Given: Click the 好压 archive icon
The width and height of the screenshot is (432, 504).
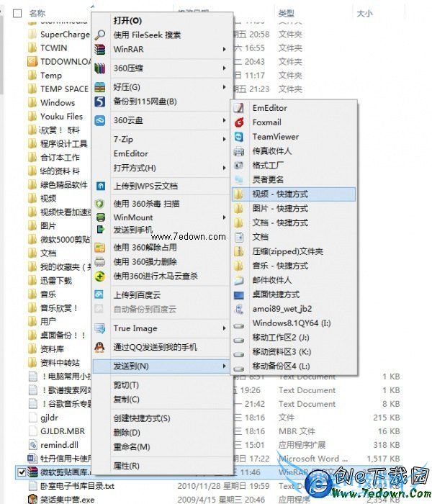Looking at the screenshot, I should 100,87.
